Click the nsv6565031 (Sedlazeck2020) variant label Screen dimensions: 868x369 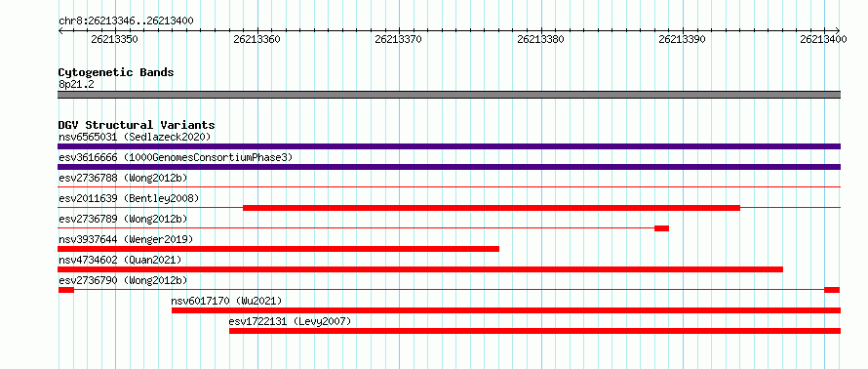tap(135, 137)
